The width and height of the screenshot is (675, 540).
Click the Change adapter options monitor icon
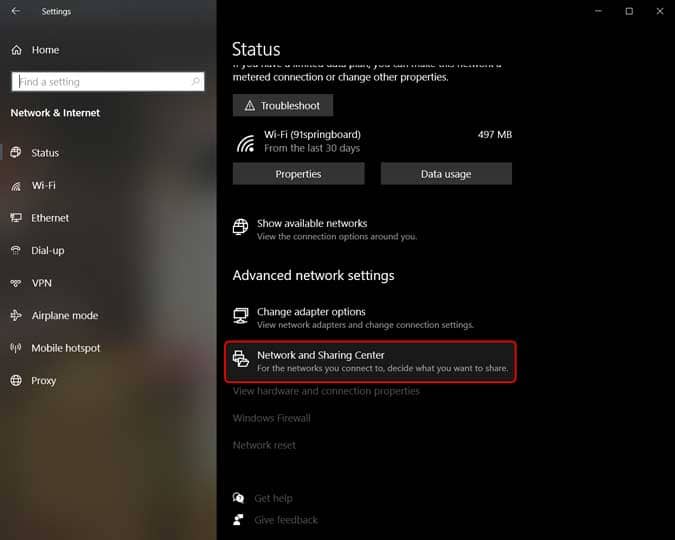point(241,315)
